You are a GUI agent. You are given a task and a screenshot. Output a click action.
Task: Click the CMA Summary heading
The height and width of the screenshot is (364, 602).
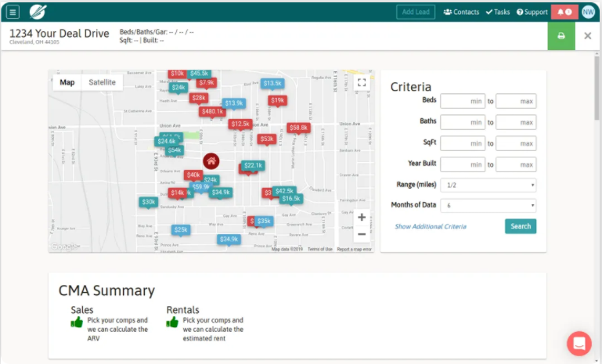[106, 290]
